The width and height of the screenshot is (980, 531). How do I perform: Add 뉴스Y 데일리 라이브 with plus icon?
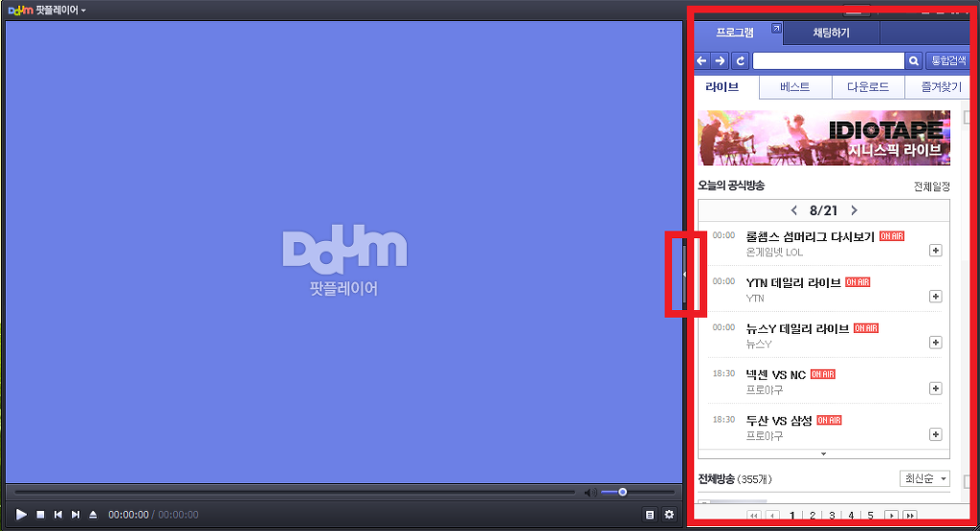pos(936,343)
